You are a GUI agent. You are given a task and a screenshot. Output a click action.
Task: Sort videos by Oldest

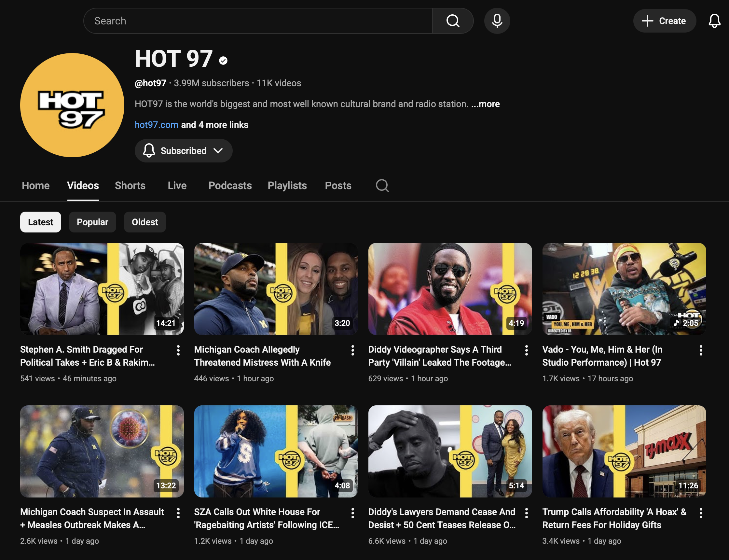click(144, 222)
